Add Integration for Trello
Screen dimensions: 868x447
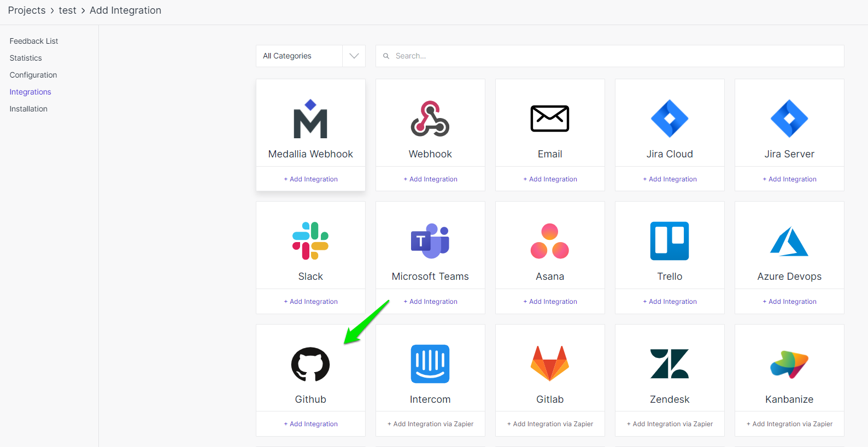(x=670, y=302)
